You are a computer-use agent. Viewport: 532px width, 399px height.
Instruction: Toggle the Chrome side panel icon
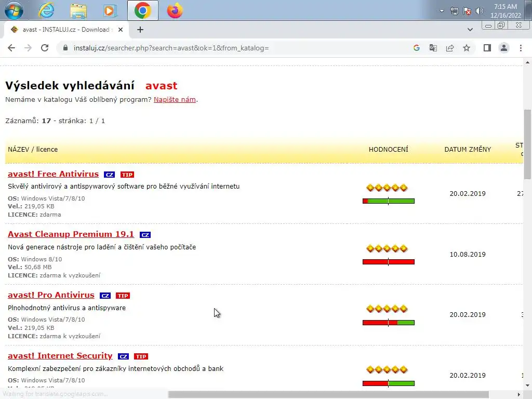[x=487, y=48]
